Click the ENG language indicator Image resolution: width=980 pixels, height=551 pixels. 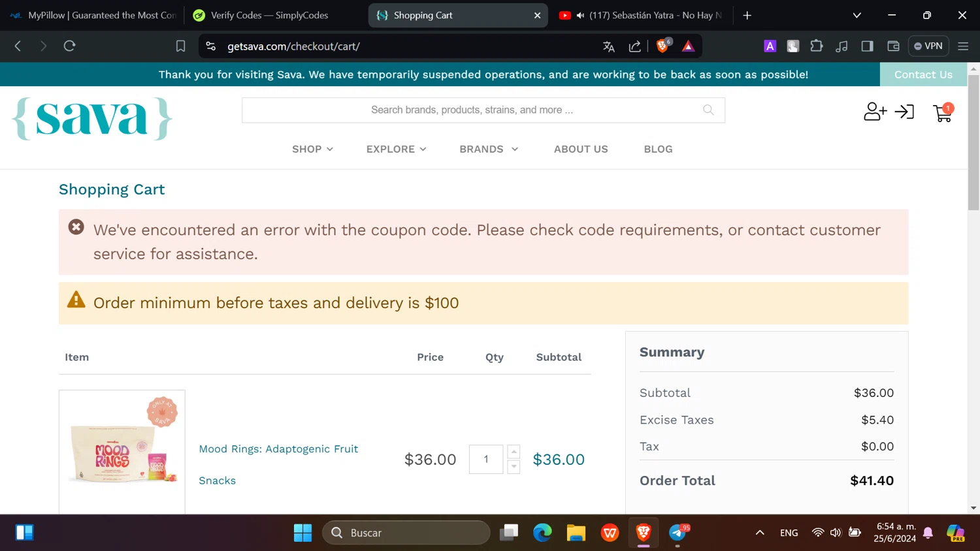click(x=789, y=533)
